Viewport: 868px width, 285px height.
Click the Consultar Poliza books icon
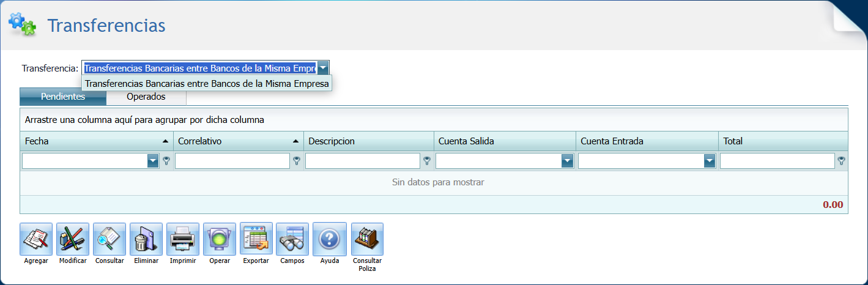point(367,239)
